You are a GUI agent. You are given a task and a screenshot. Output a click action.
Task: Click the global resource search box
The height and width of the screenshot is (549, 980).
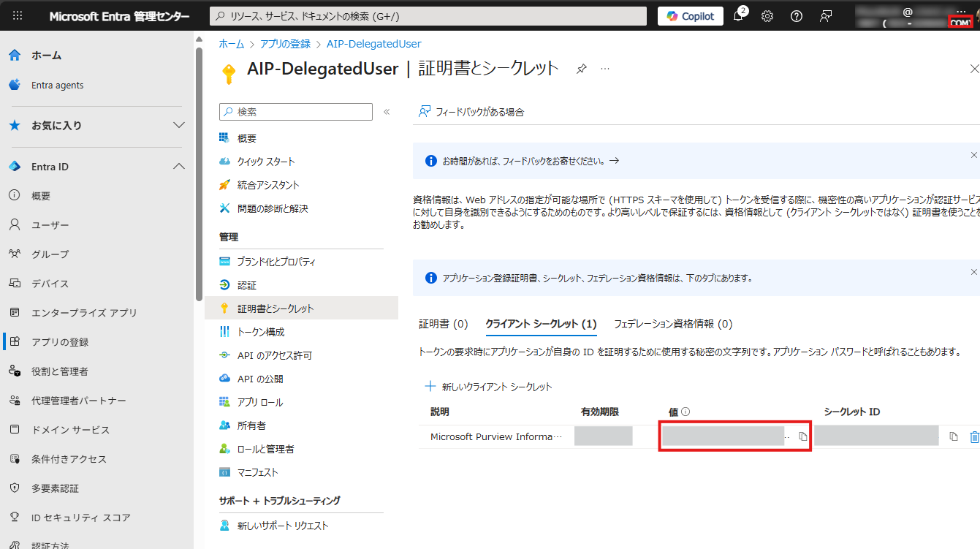point(428,16)
